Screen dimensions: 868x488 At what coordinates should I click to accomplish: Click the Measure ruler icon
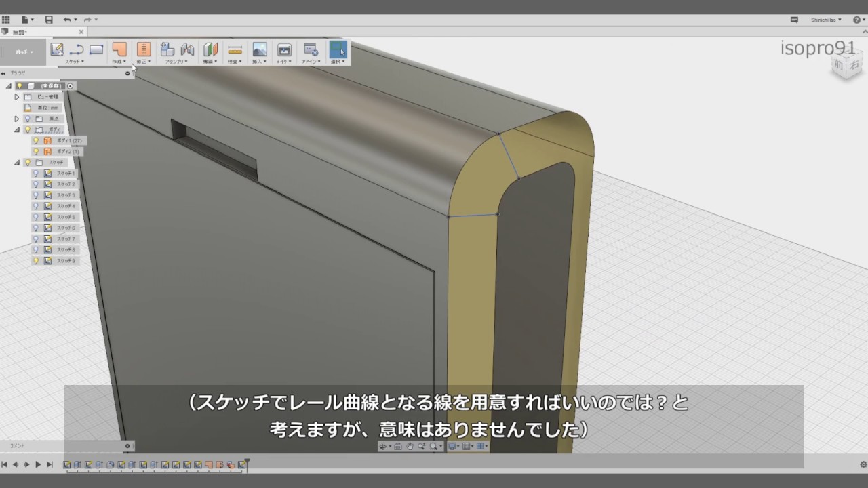pos(235,49)
